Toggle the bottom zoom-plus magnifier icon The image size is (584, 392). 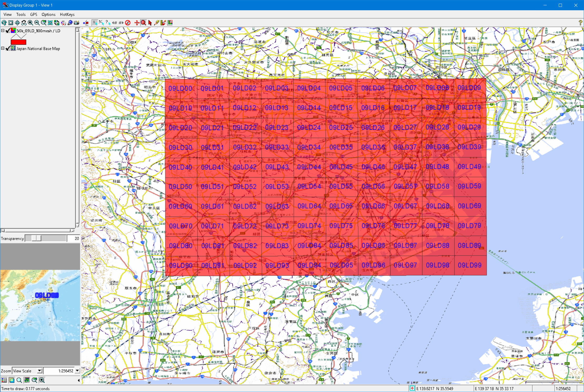[42, 380]
